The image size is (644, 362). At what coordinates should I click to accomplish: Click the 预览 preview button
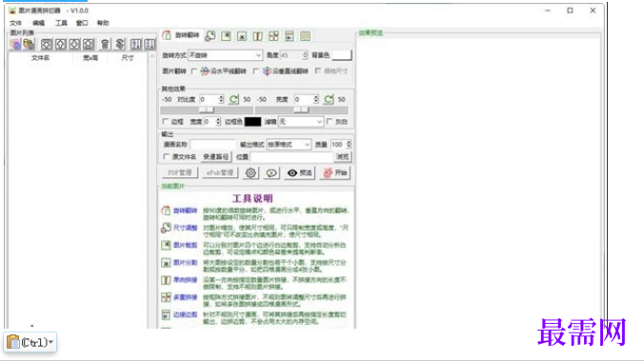[x=300, y=173]
